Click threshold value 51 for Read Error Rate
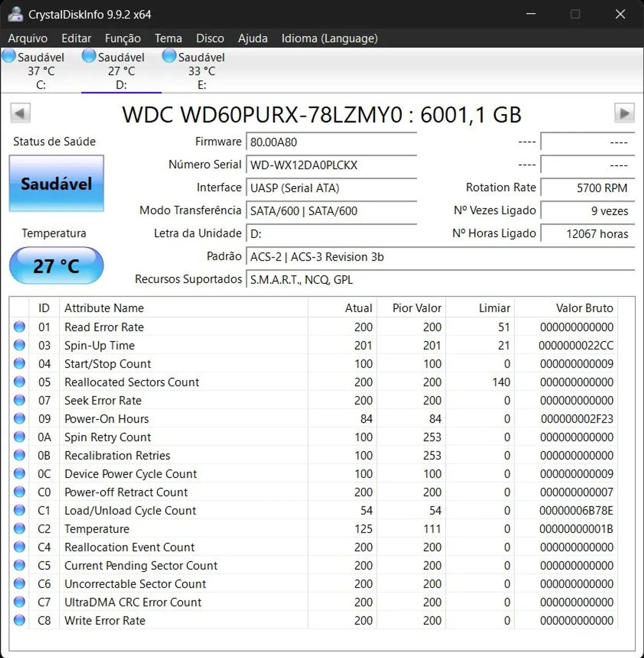644x658 pixels. [504, 327]
